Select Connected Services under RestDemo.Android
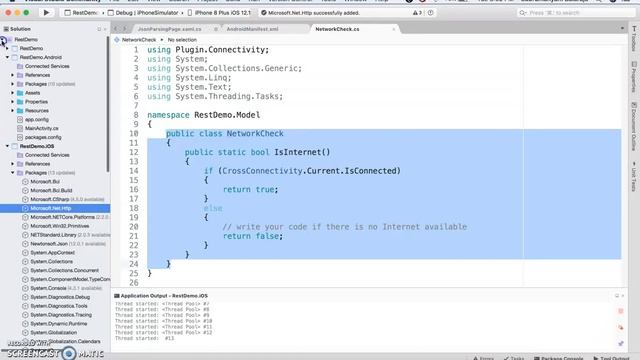Image resolution: width=640 pixels, height=360 pixels. (x=47, y=66)
